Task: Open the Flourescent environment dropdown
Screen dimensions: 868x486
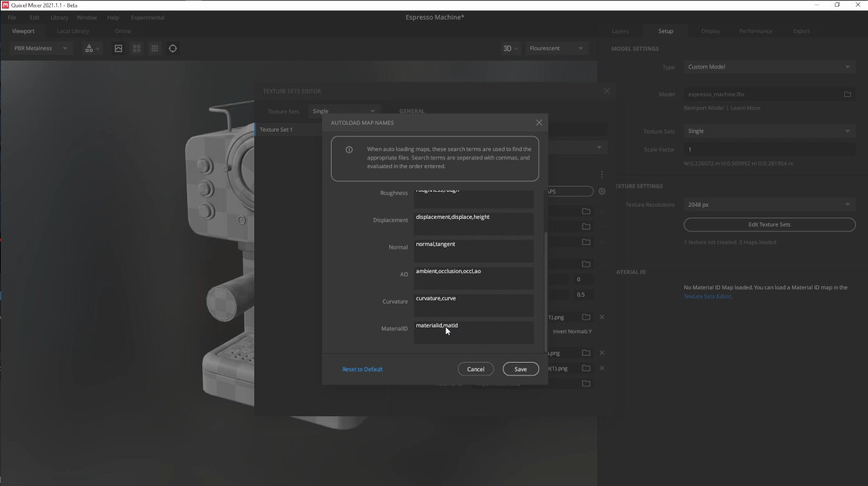Action: 555,48
